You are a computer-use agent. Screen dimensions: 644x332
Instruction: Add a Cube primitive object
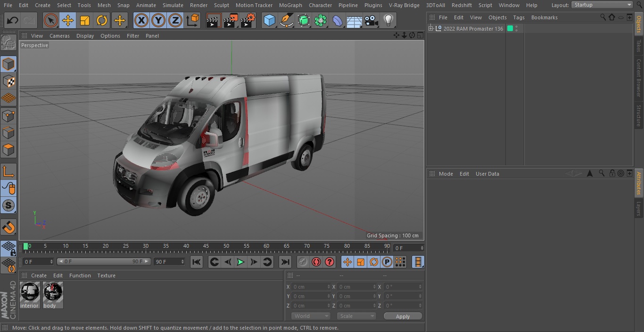(x=269, y=20)
